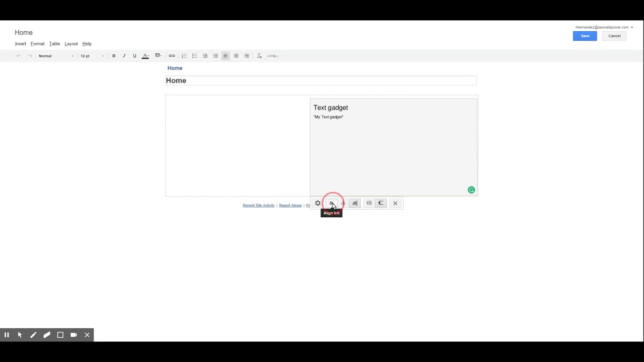
Task: Open the text background color picker
Action: [158, 56]
